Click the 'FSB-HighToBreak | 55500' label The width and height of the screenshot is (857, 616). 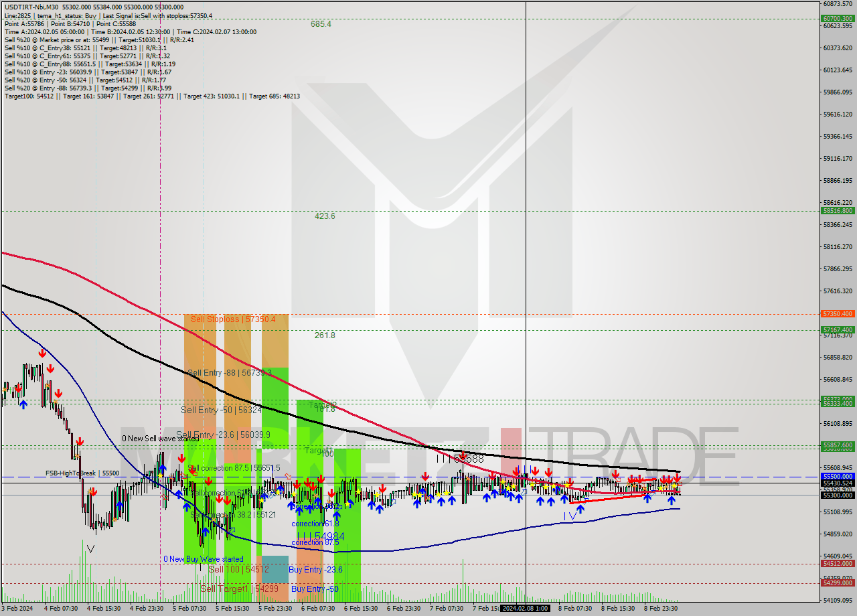click(82, 473)
